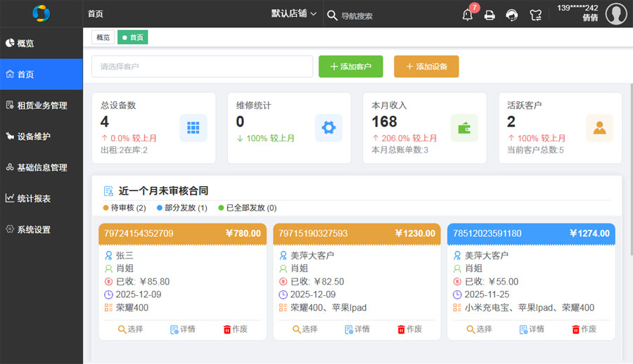Screen dimensions: 633x364
Task: Click 出租:2在库:2 text
Action: [x=124, y=150]
